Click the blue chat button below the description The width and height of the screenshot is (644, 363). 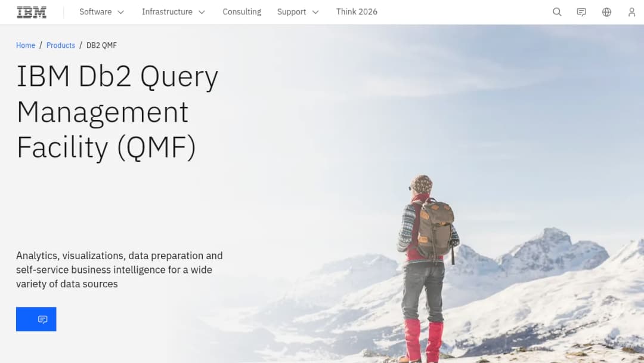[36, 319]
